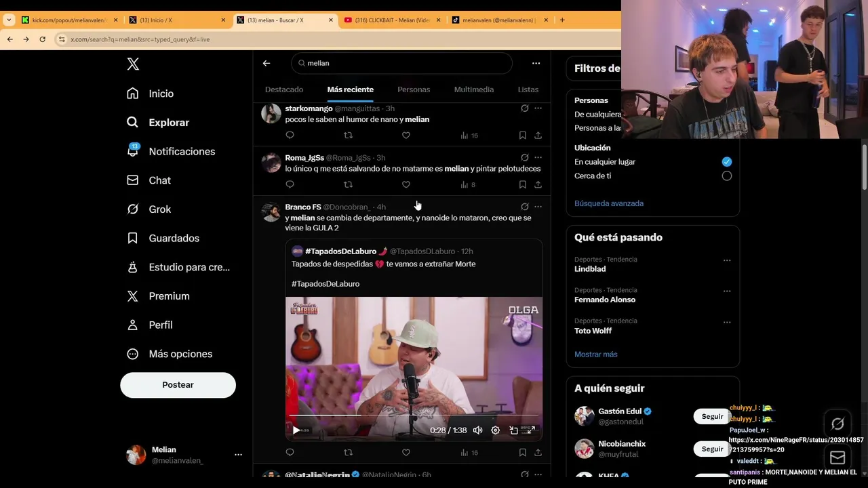Go to Inicio in the sidebar
Image resolution: width=868 pixels, height=488 pixels.
150,94
